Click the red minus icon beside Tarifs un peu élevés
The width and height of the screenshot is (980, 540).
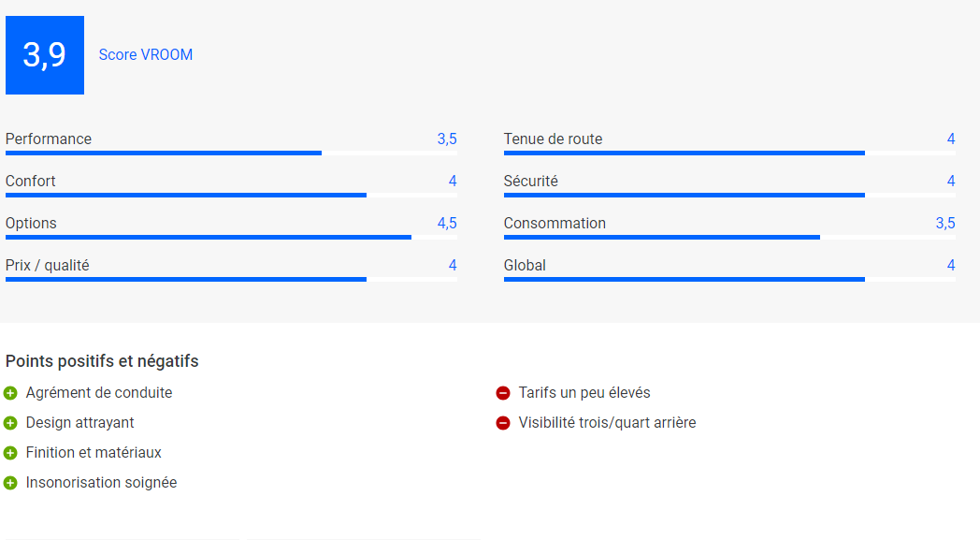[x=503, y=393]
